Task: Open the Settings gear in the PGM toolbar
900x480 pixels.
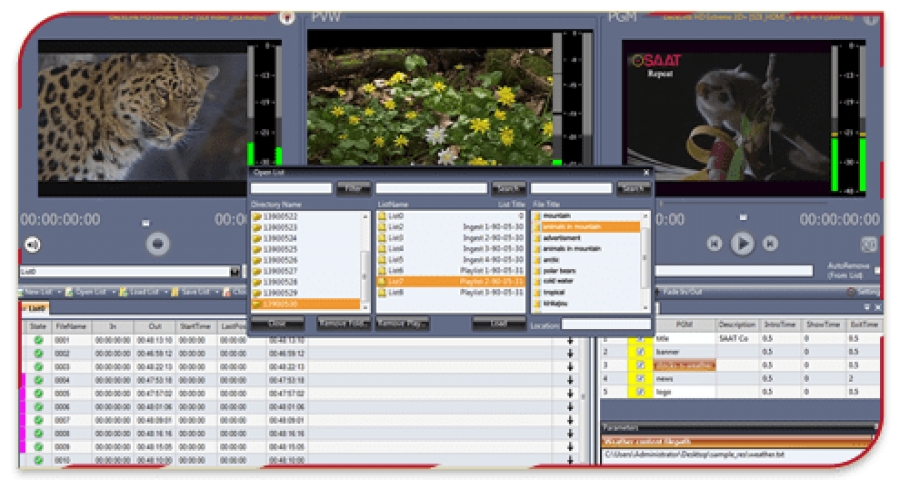Action: tap(852, 291)
